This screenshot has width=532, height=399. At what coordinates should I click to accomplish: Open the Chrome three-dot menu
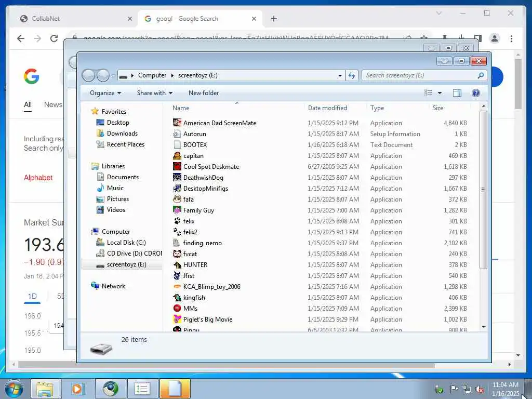(511, 38)
